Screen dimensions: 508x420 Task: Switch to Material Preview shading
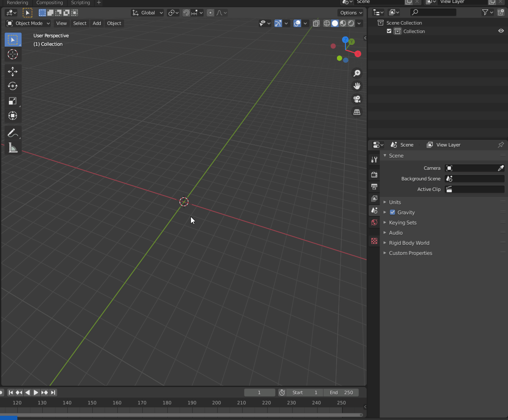pos(343,23)
